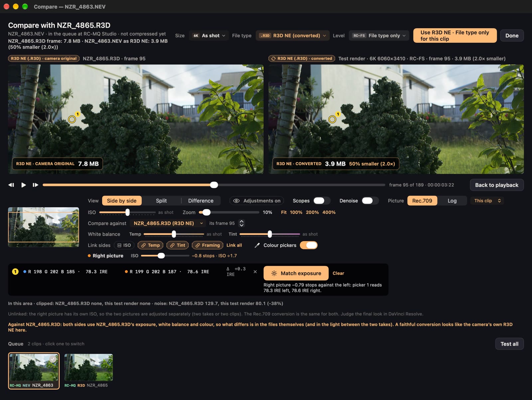This screenshot has width=532, height=400.
Task: Step back one frame
Action: pos(11,185)
